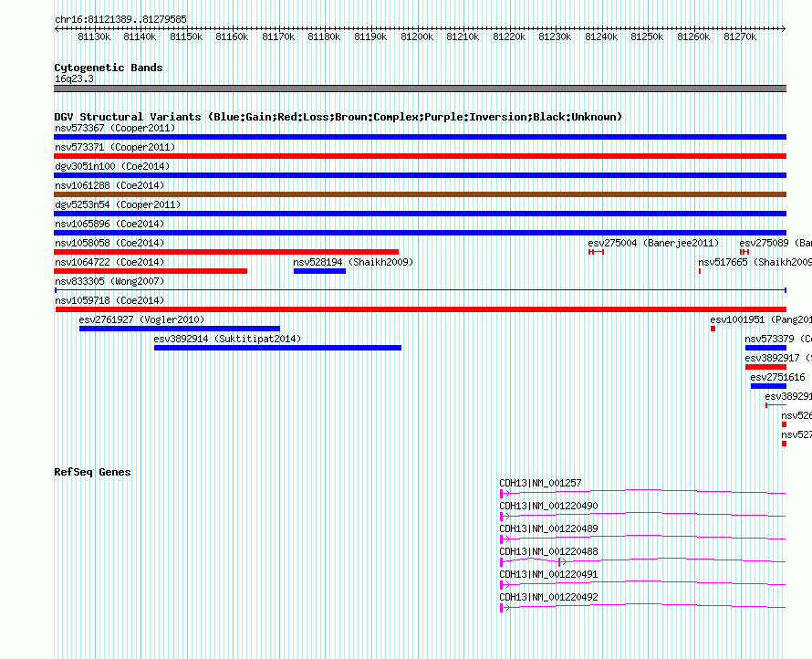Open the CDH13|NM_001257 transcript label

click(x=540, y=483)
